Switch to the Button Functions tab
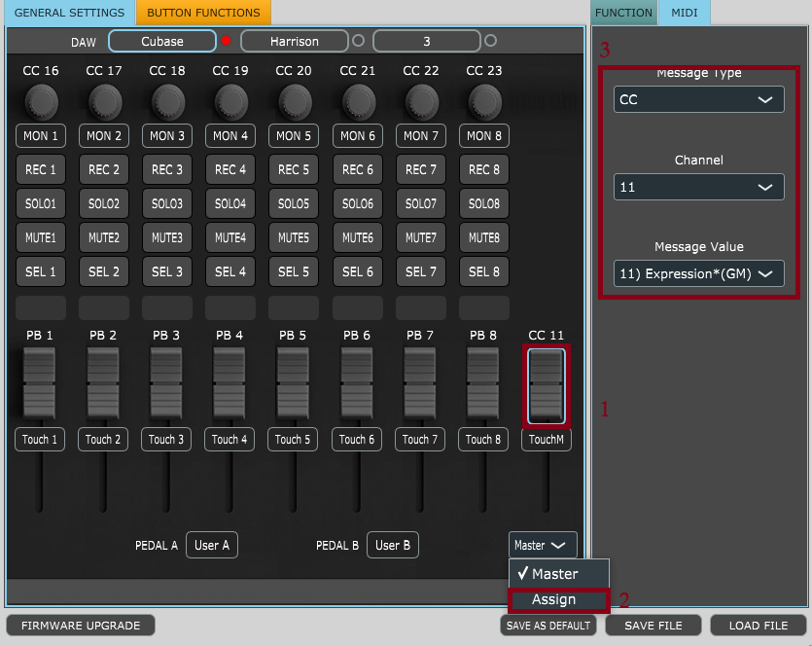The image size is (812, 646). pos(203,13)
